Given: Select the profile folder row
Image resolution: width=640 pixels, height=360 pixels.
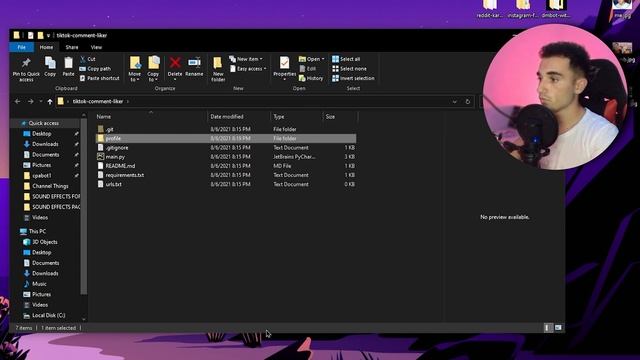Looking at the screenshot, I should pyautogui.click(x=226, y=138).
